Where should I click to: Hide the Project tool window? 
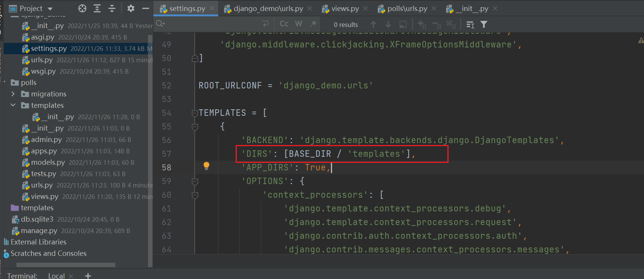click(146, 8)
